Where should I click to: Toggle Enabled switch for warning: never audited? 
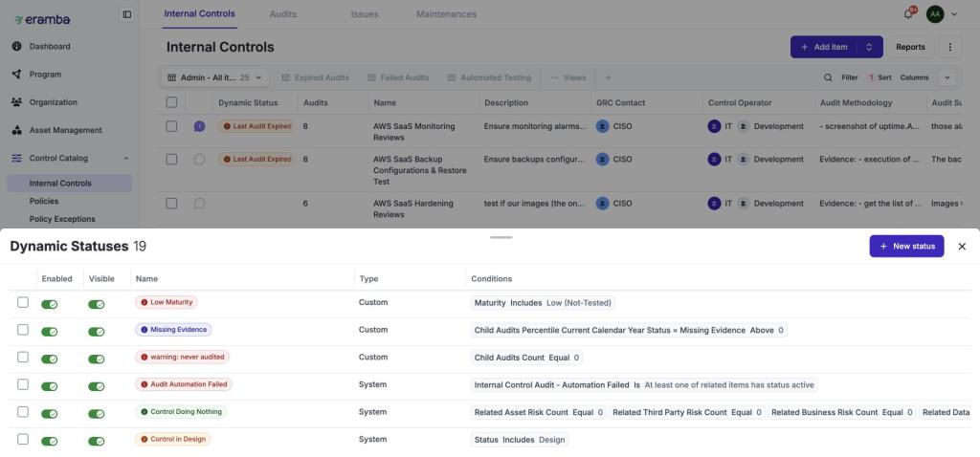[x=50, y=359]
